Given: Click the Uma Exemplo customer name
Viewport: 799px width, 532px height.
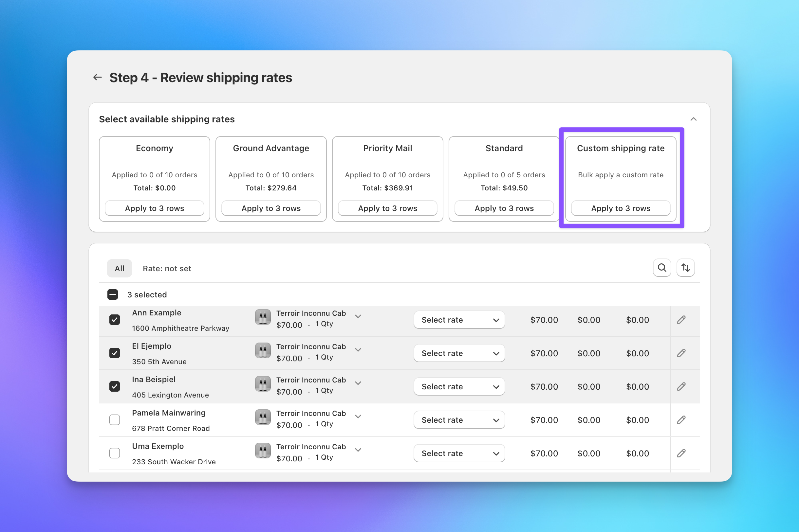Looking at the screenshot, I should point(158,446).
